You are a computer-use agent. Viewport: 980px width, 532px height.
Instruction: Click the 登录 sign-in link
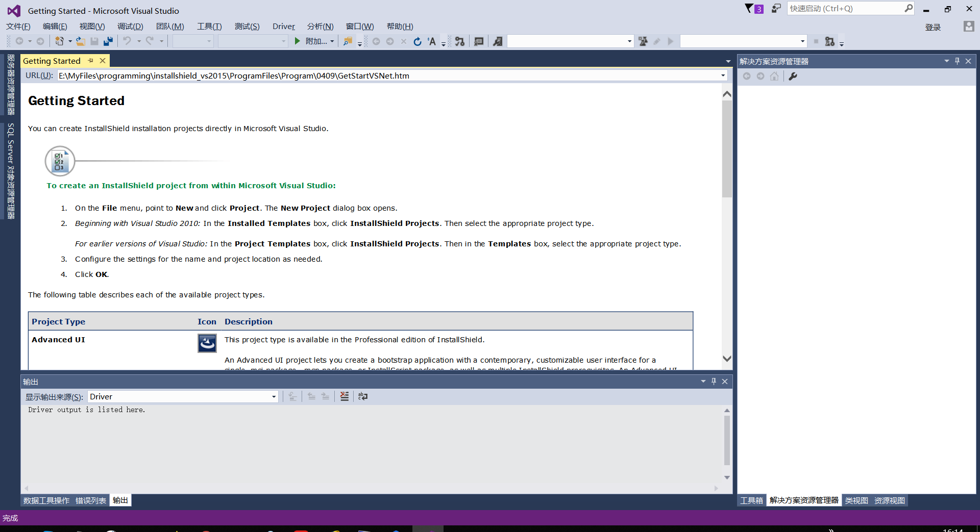(x=933, y=27)
